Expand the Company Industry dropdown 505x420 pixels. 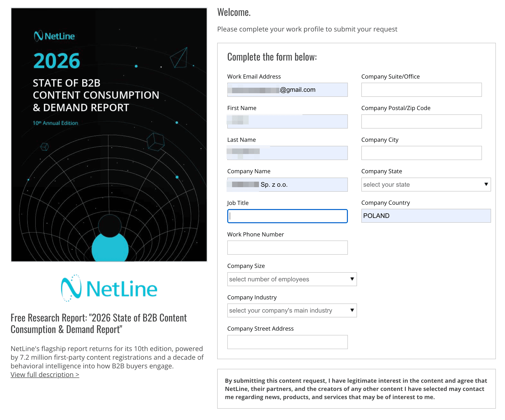pyautogui.click(x=292, y=310)
